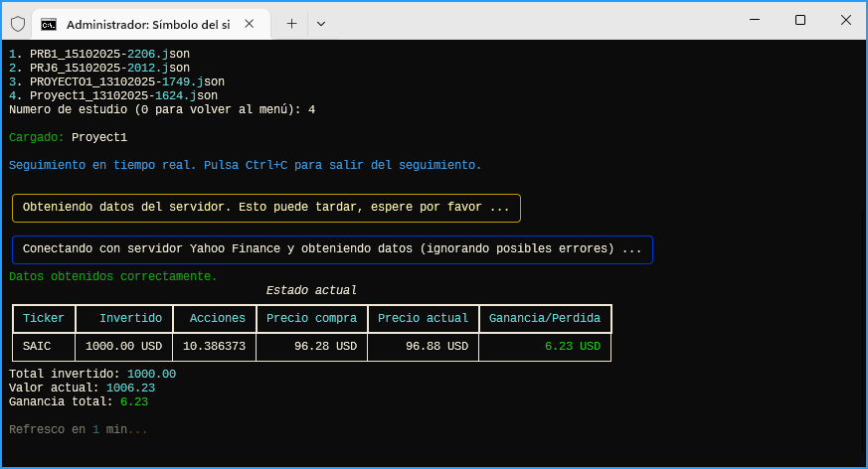
Task: Click the Ganancia/Perdida column header
Action: (x=544, y=319)
